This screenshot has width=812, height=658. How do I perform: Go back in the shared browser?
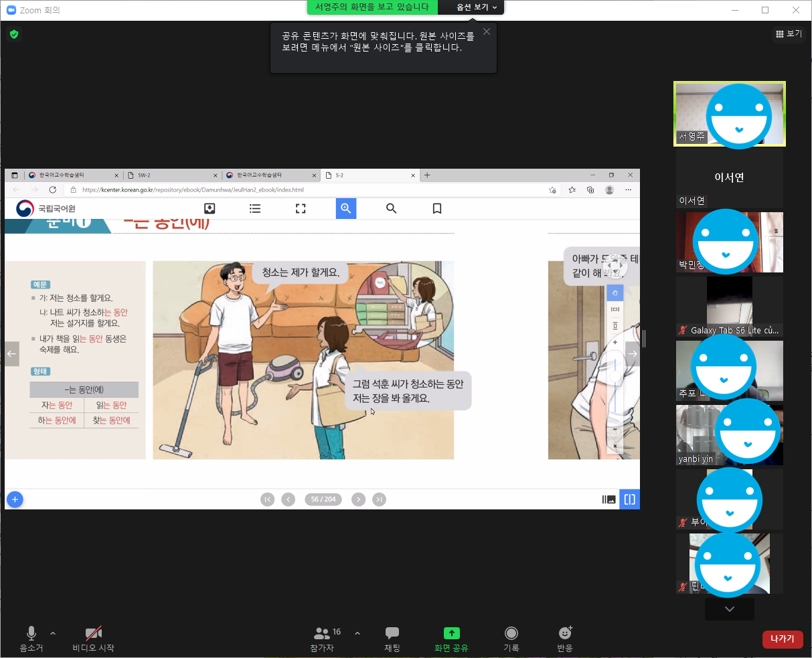pos(16,190)
